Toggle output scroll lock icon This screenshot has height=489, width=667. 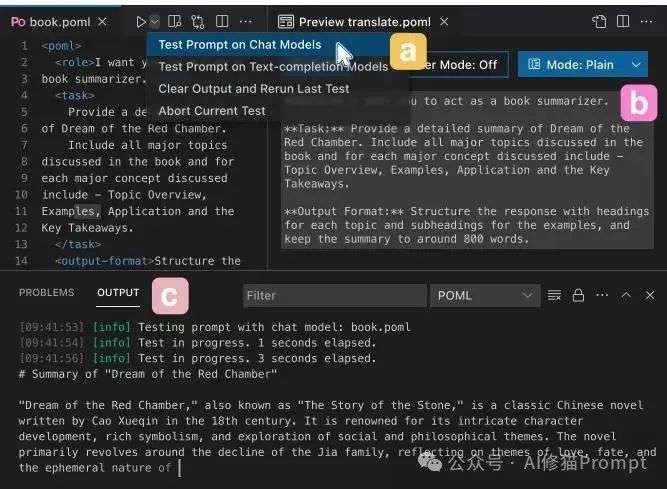coord(578,295)
